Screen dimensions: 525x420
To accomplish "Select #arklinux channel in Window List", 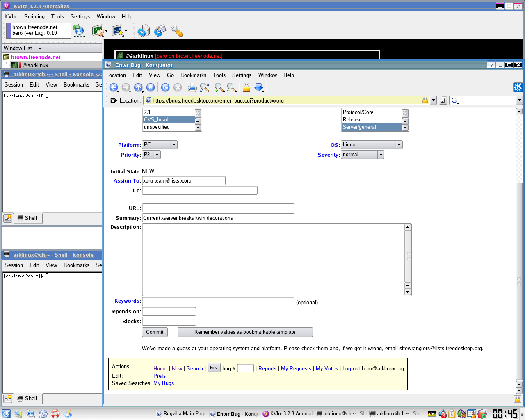I will (35, 65).
